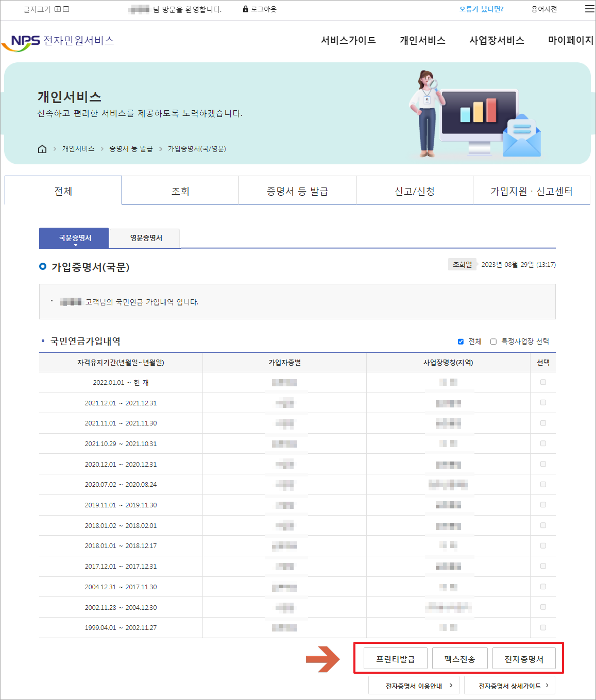Check the box for the 2022.01.01 ~ 현재 row
This screenshot has width=596, height=700.
[x=543, y=382]
